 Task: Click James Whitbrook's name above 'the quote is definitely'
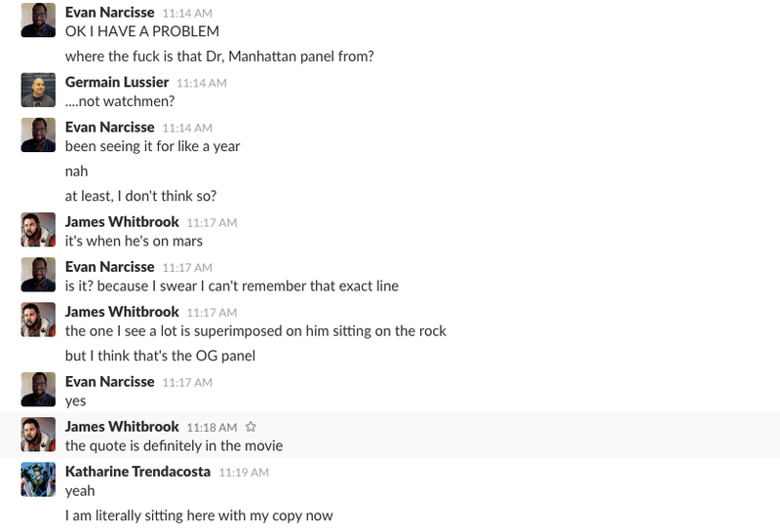122,427
